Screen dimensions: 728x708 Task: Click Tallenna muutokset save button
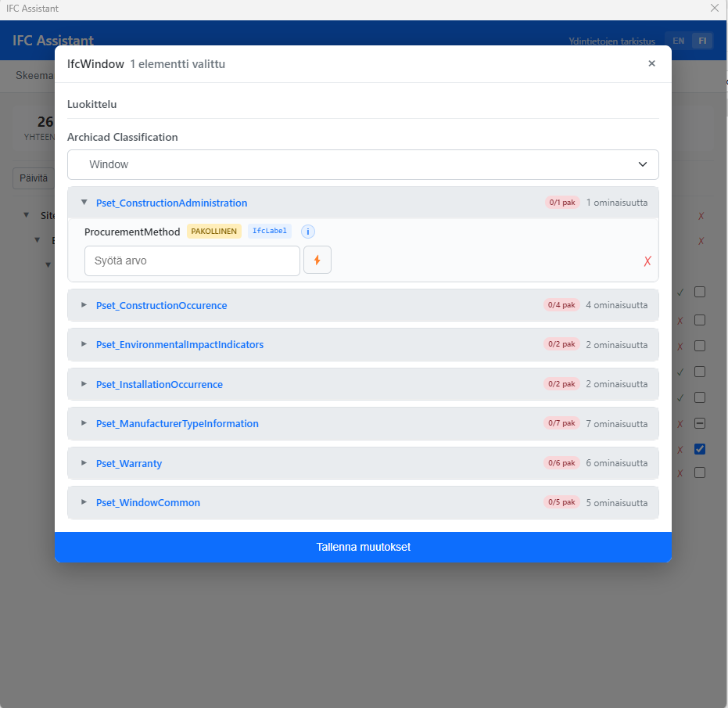pyautogui.click(x=363, y=547)
